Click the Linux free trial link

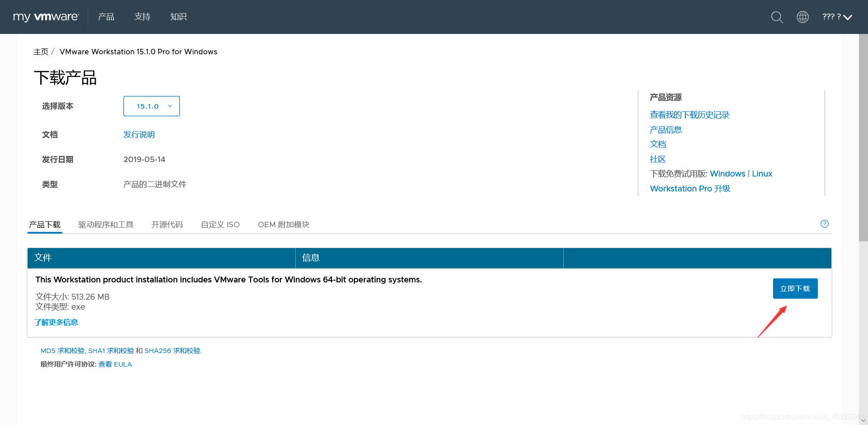coord(762,174)
